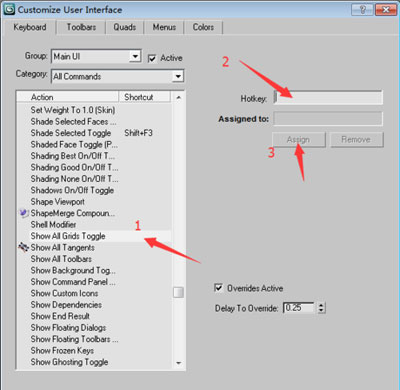Open the Category dropdown showing All Commands
The height and width of the screenshot is (390, 400).
pyautogui.click(x=118, y=76)
